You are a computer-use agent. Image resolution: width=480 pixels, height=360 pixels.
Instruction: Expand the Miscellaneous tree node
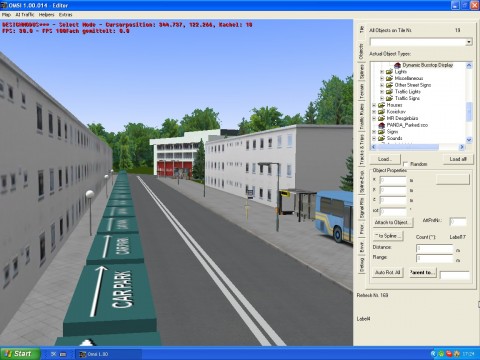pos(382,78)
